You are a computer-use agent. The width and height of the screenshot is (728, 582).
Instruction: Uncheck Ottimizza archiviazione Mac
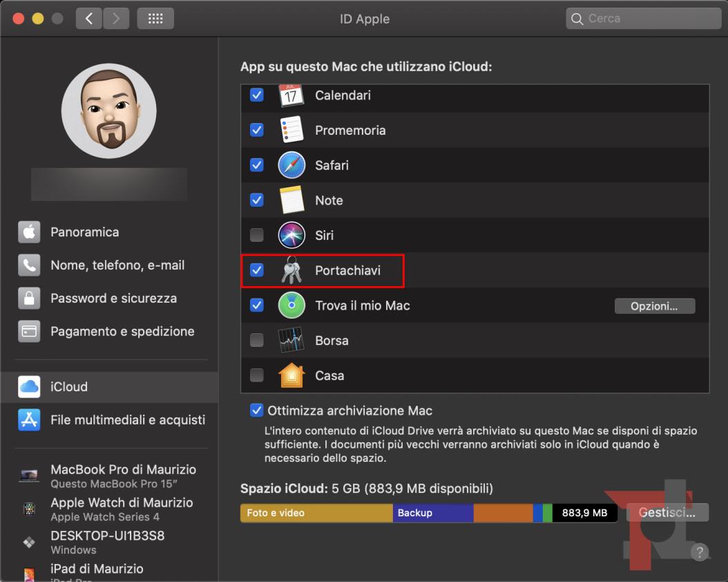pyautogui.click(x=257, y=411)
